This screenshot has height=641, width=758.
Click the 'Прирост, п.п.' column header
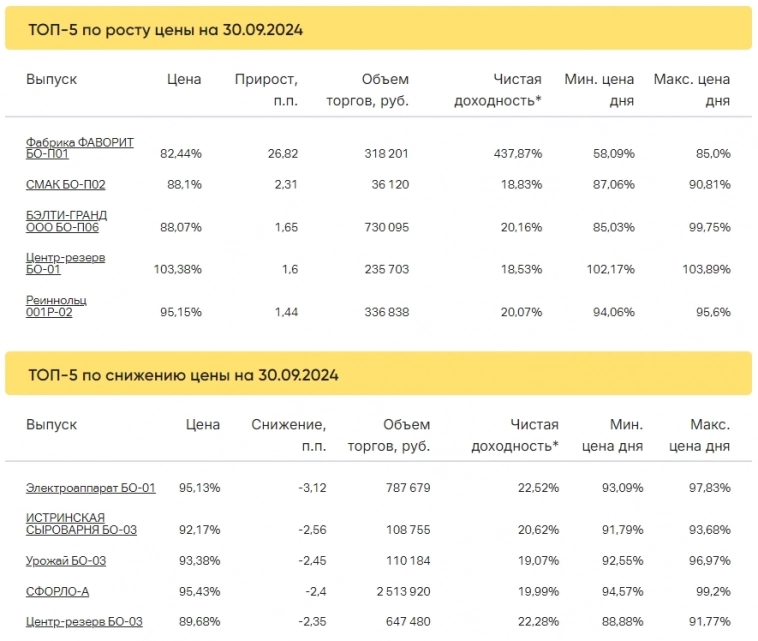(266, 90)
